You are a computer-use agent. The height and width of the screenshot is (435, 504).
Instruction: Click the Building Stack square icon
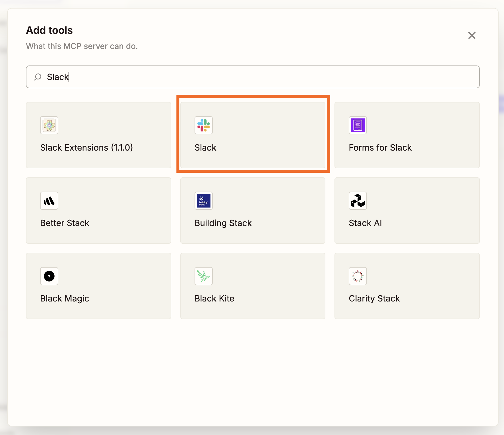[x=203, y=201]
